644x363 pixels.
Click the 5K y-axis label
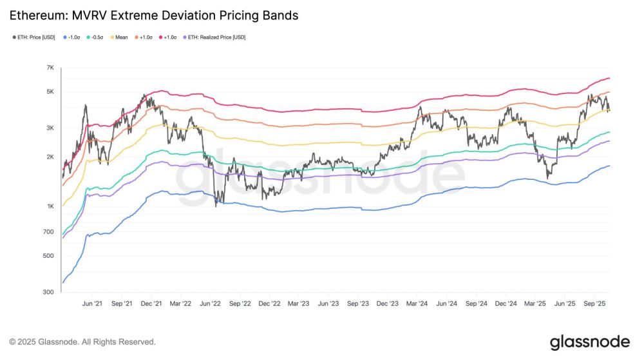point(50,92)
